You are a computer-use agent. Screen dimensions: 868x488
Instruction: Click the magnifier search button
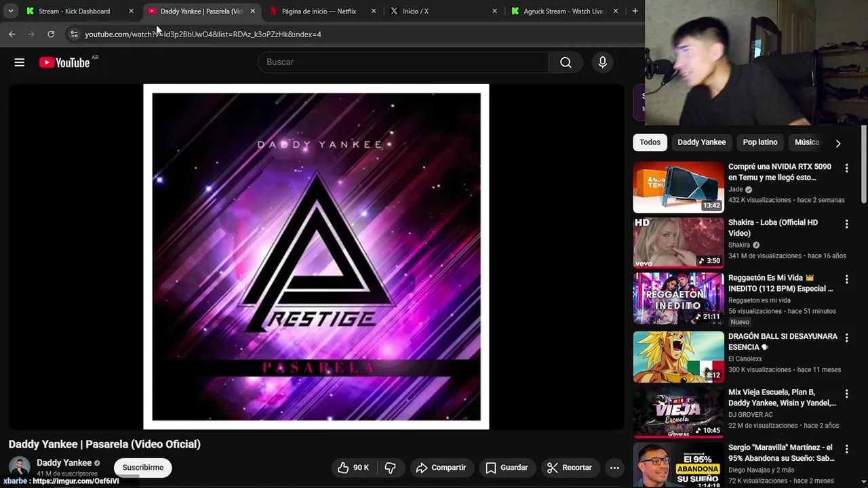pos(566,62)
